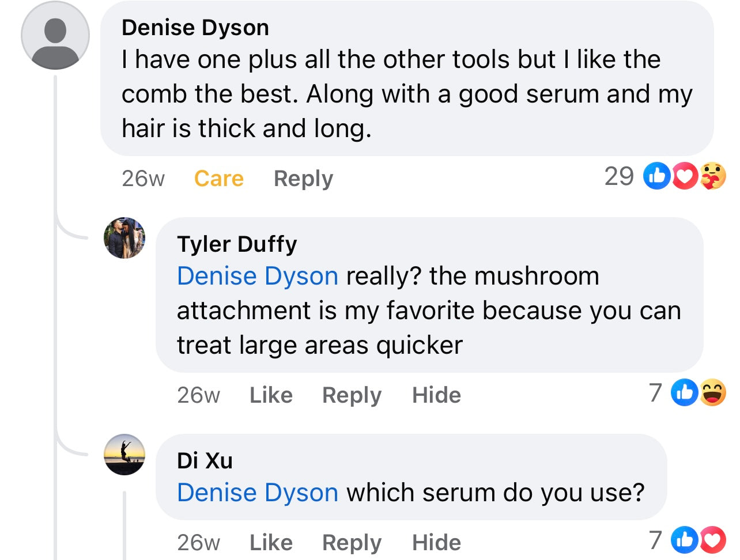Hide Di Xu's reply
This screenshot has width=740, height=560.
436,543
